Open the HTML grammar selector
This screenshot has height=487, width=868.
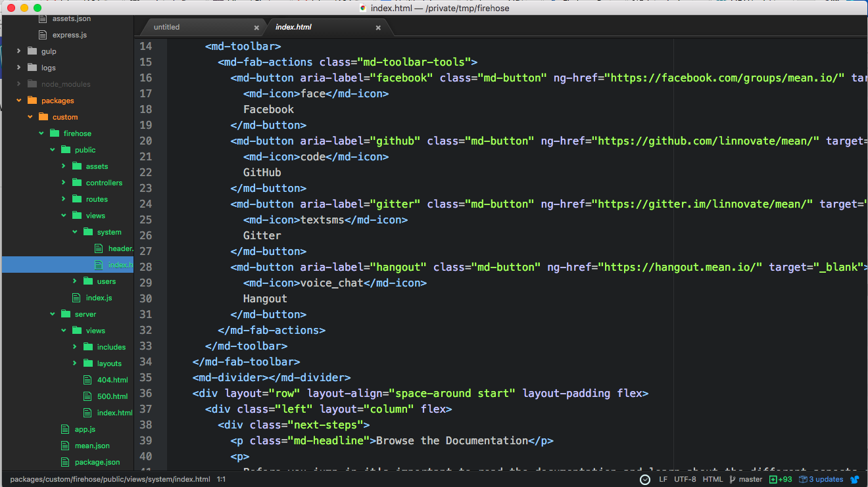pyautogui.click(x=713, y=480)
